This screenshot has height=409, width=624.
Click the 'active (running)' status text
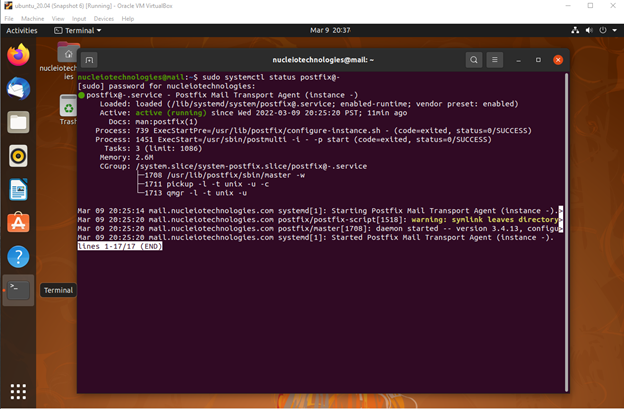[x=171, y=113]
